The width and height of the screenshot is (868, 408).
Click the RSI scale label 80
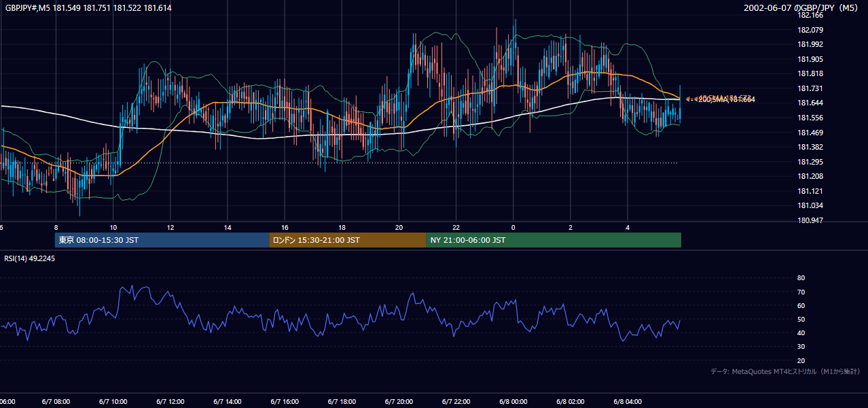point(801,278)
